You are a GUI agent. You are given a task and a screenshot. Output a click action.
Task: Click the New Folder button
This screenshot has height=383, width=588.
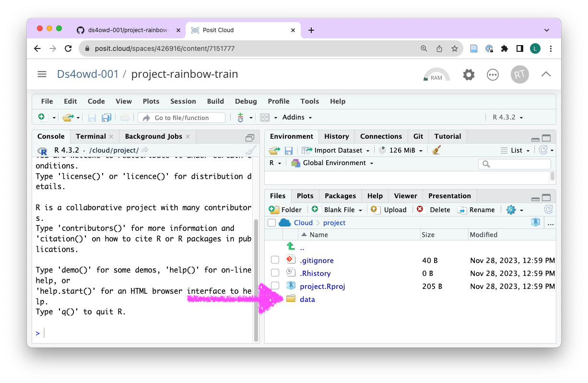click(286, 210)
